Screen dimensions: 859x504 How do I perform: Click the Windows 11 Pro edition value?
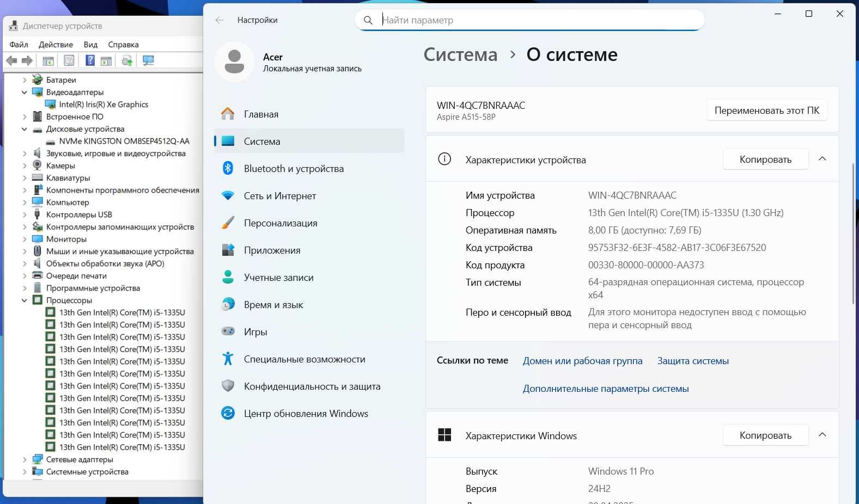(x=621, y=471)
